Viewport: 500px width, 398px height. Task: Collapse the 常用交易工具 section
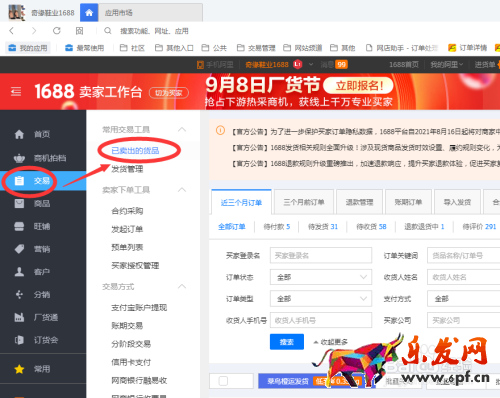tap(182, 129)
